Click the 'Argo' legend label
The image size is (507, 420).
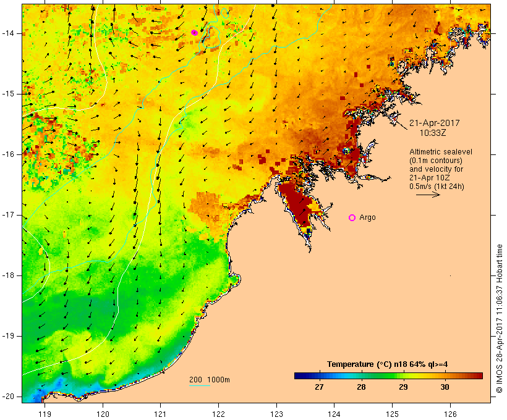point(368,217)
